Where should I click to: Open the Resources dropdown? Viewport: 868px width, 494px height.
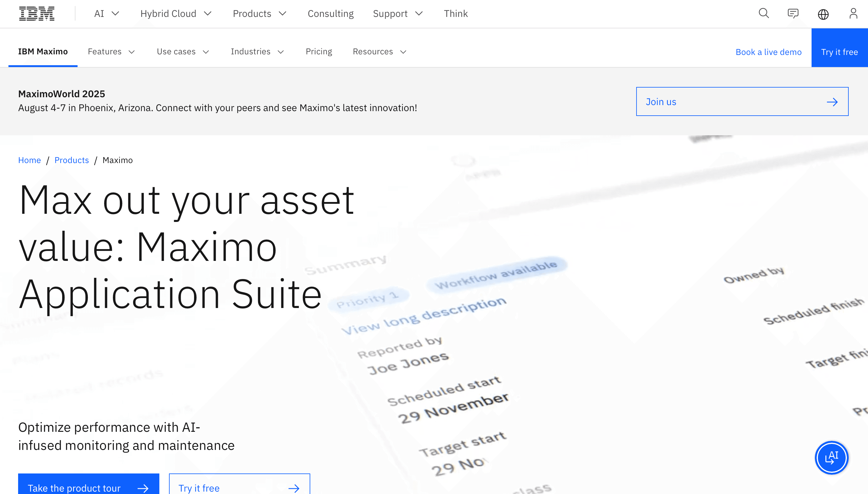[380, 52]
